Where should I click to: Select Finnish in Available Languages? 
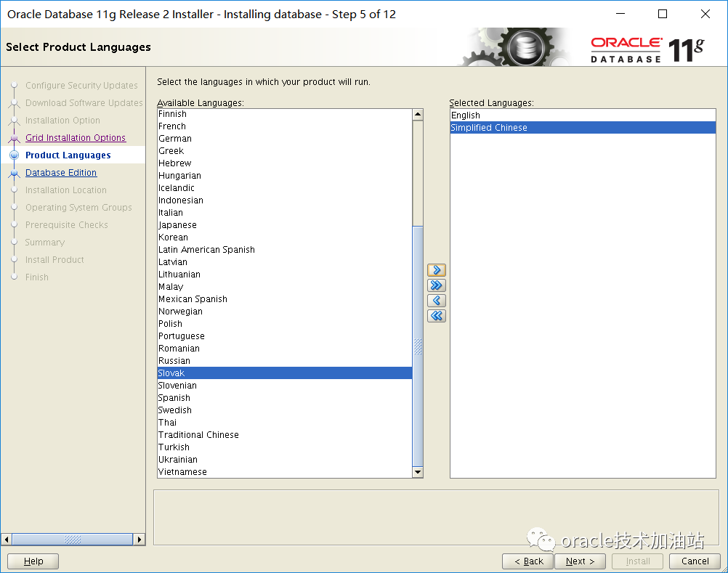pyautogui.click(x=285, y=114)
